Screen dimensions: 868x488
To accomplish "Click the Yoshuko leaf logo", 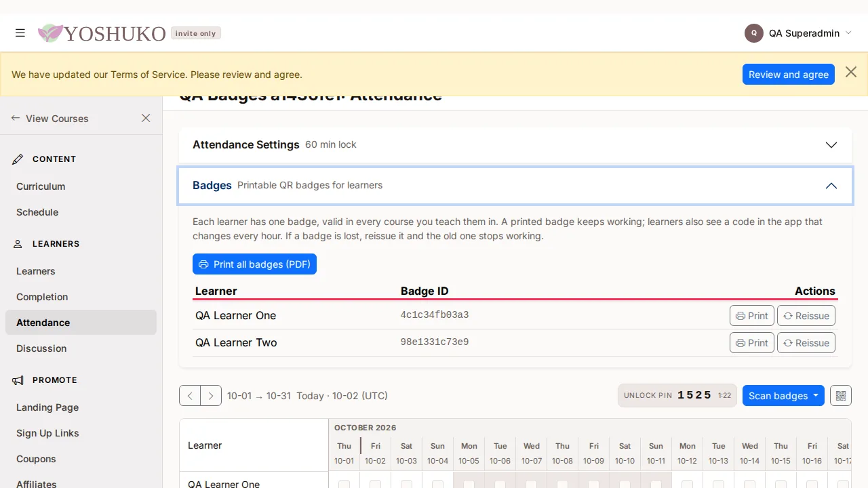I will coord(50,33).
